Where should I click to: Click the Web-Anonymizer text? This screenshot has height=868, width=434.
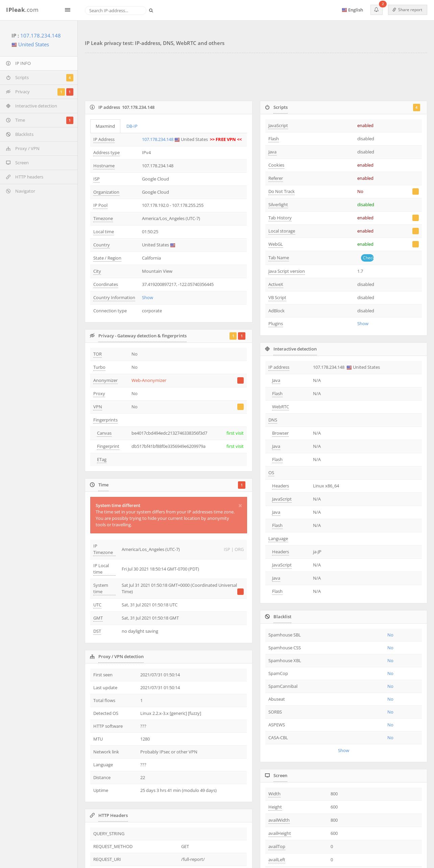149,380
